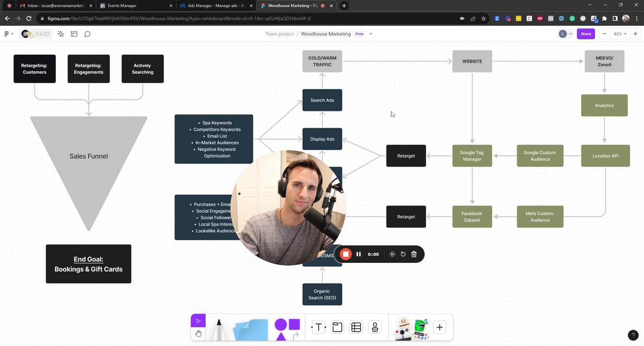Open the Chrome profile avatar

[x=626, y=18]
